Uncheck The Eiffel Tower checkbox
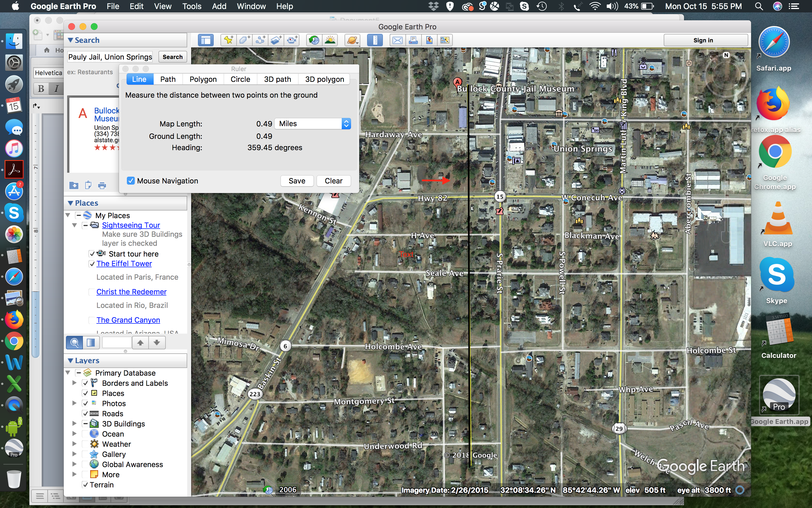 click(x=92, y=264)
